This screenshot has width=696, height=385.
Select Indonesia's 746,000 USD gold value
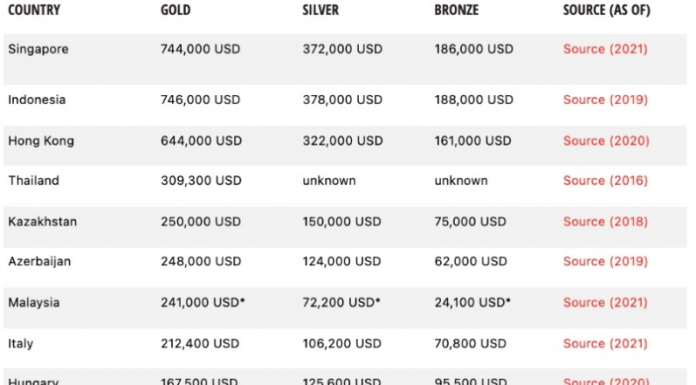coord(200,99)
